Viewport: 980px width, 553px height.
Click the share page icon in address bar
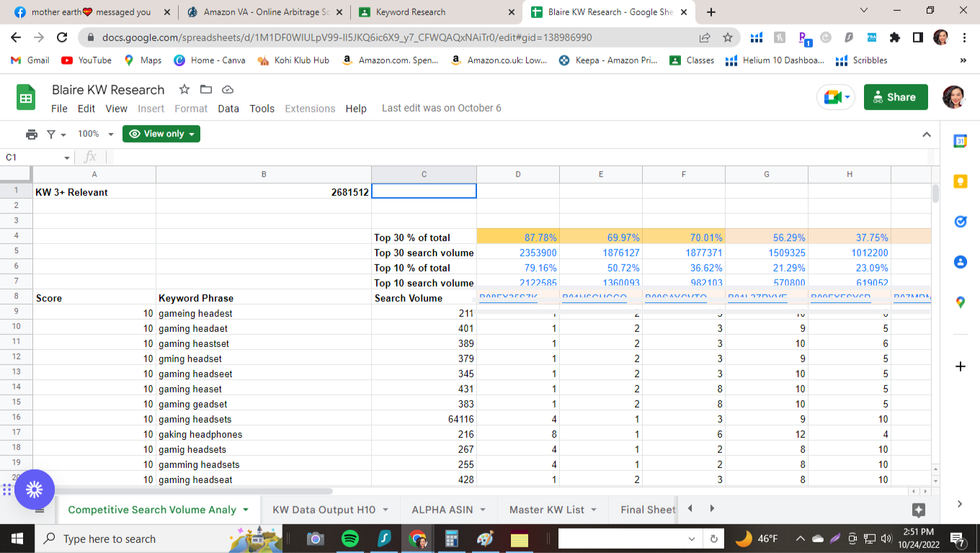point(704,37)
